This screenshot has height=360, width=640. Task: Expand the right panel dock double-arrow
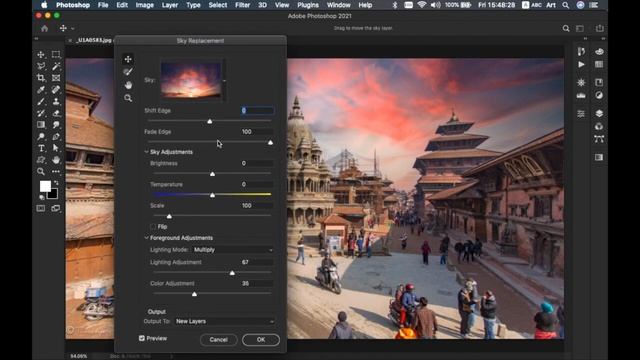(603, 38)
